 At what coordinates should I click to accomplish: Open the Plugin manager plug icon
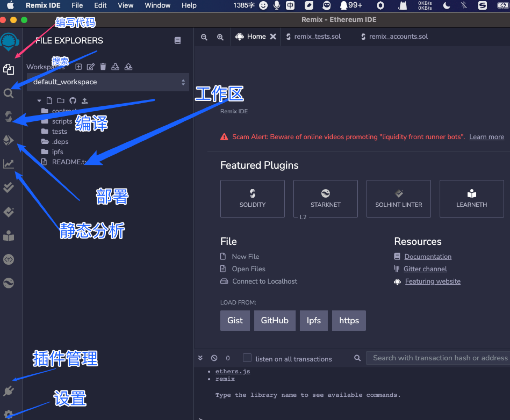pyautogui.click(x=9, y=391)
